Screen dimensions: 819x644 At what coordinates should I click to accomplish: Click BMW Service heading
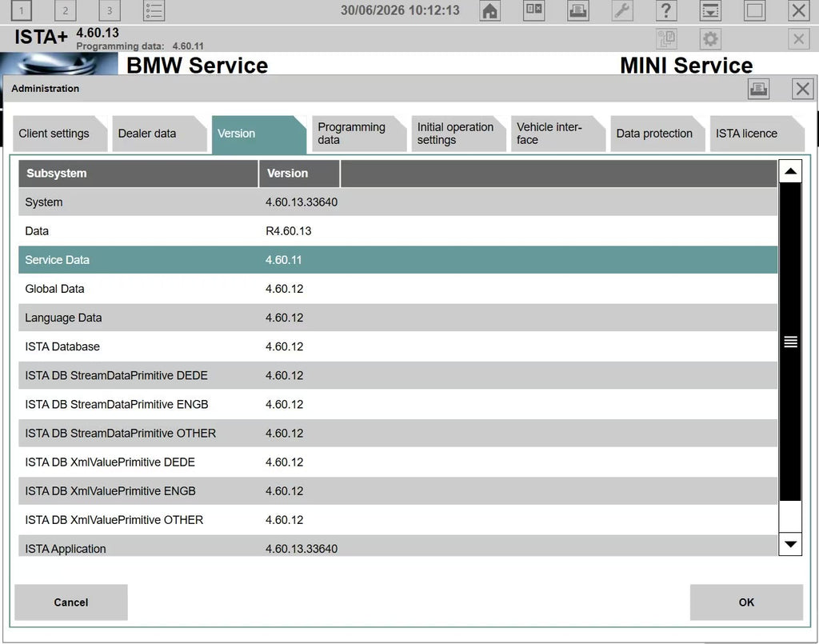click(x=197, y=66)
